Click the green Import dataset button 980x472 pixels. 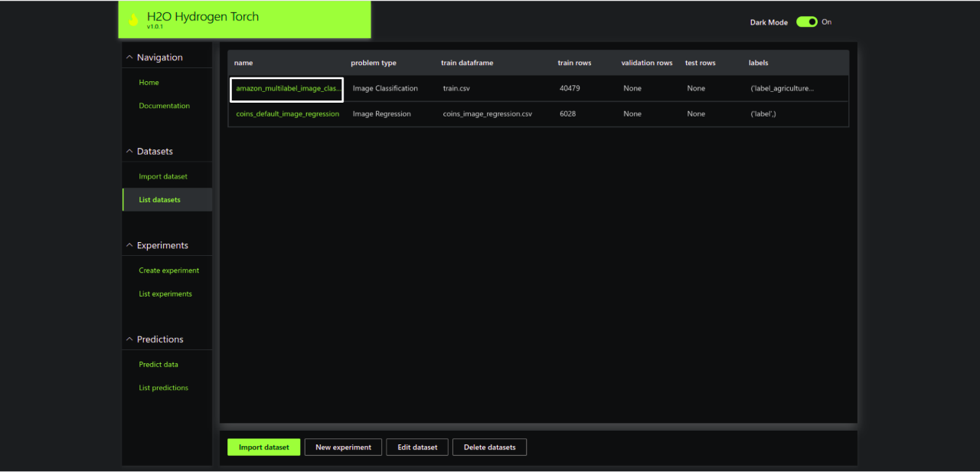263,447
